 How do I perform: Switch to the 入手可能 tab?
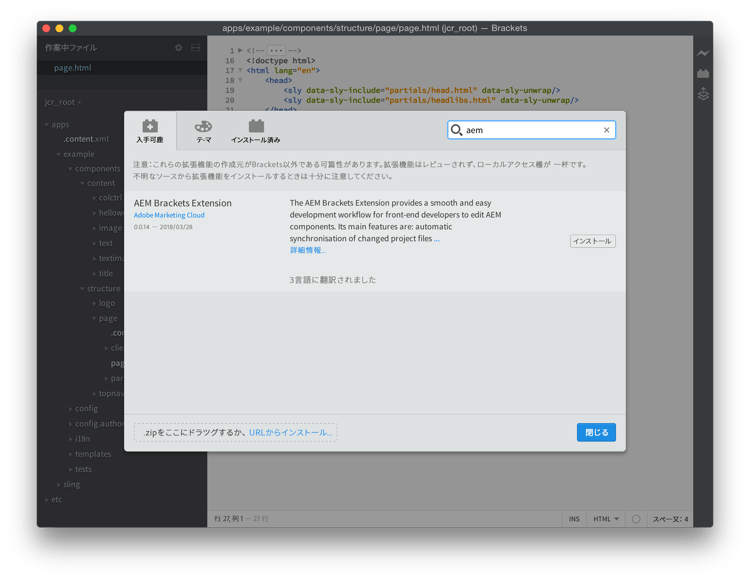(x=150, y=131)
